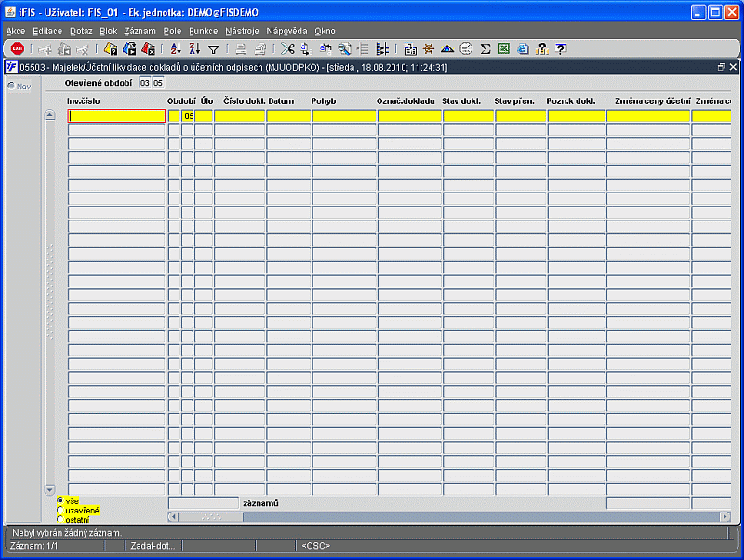Sort ascending with the A-Z icon
This screenshot has height=560, width=744.
(176, 48)
